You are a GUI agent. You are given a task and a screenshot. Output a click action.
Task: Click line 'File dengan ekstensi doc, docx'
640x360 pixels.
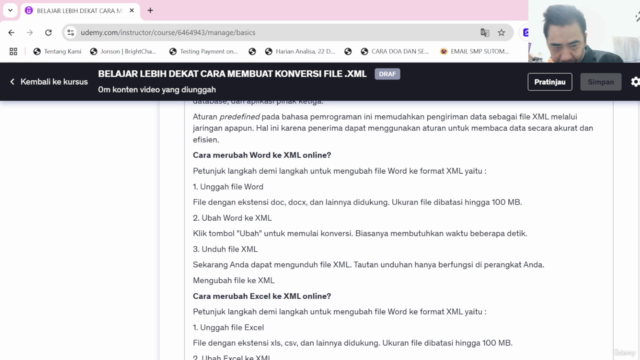tap(357, 202)
